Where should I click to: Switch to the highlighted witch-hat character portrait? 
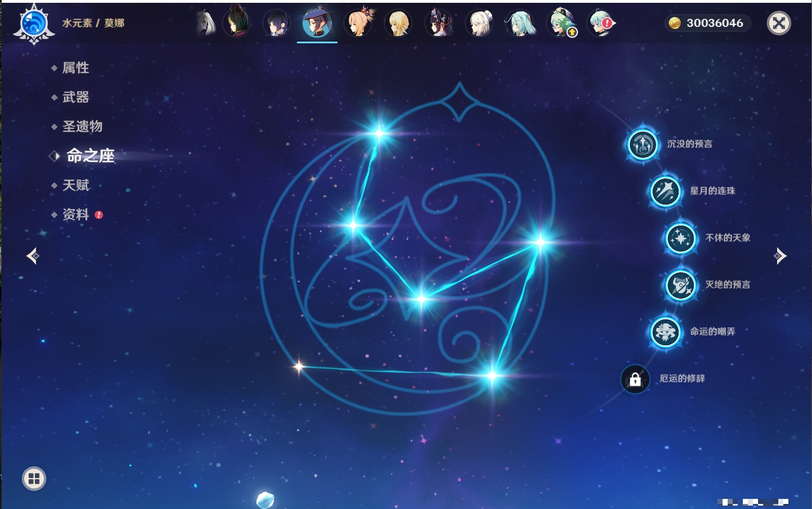(x=317, y=23)
